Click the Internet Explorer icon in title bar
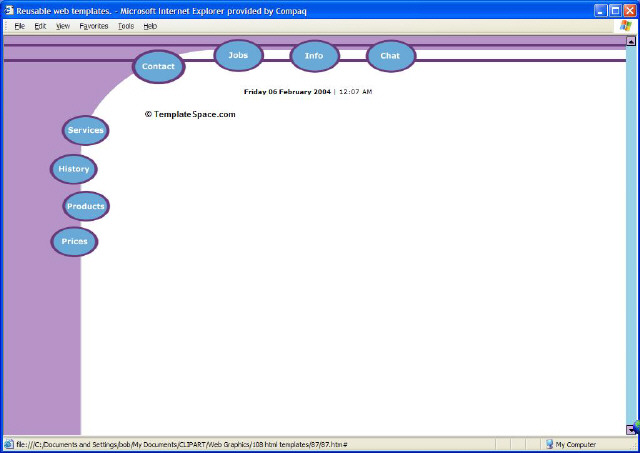Viewport: 640px width, 453px height. pos(8,10)
